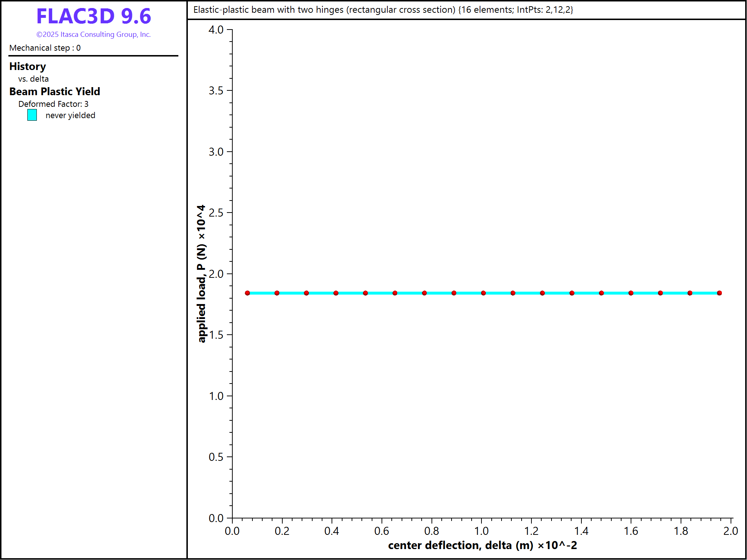Image resolution: width=747 pixels, height=560 pixels.
Task: Click the Mechanical step : 0 text
Action: pos(45,48)
